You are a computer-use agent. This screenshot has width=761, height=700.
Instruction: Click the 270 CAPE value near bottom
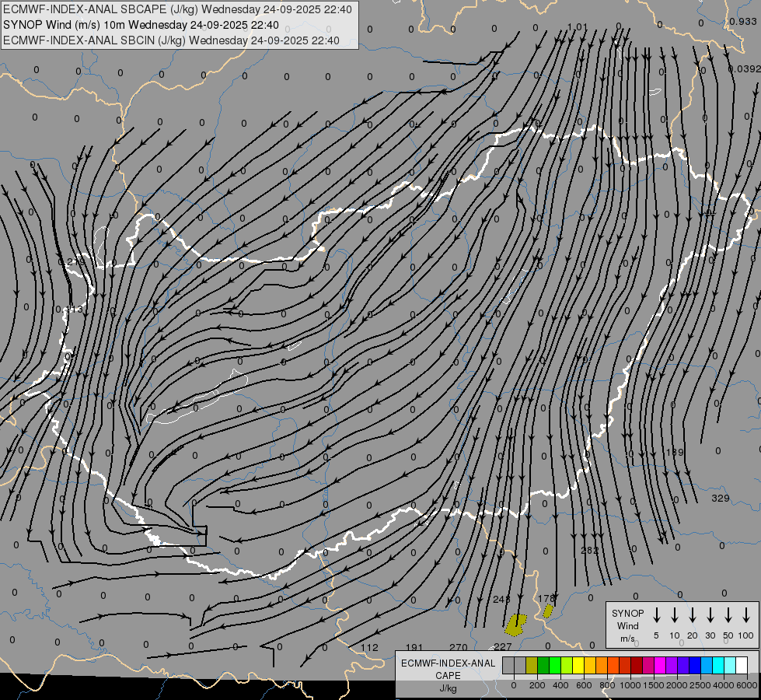(459, 647)
